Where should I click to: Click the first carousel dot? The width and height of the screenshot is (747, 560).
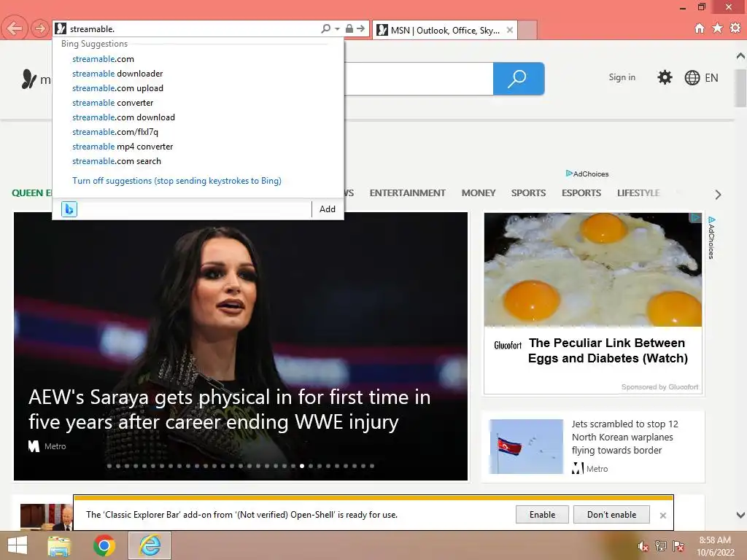pyautogui.click(x=109, y=466)
